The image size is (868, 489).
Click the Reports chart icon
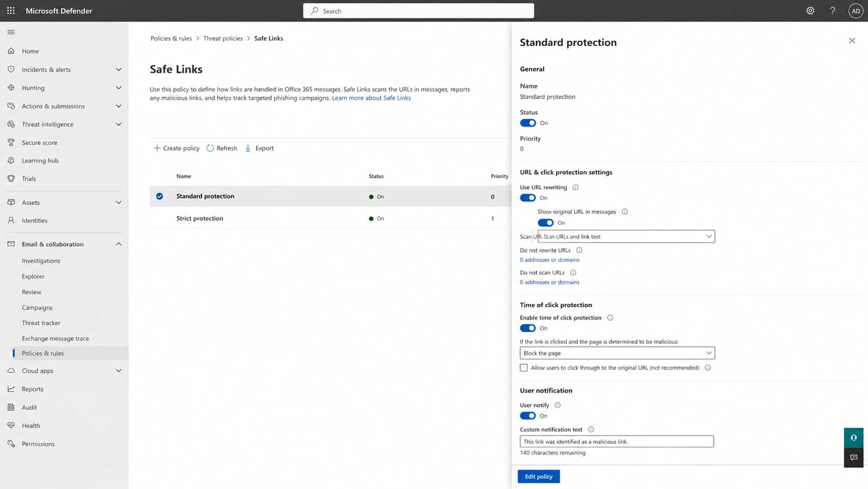pos(11,389)
